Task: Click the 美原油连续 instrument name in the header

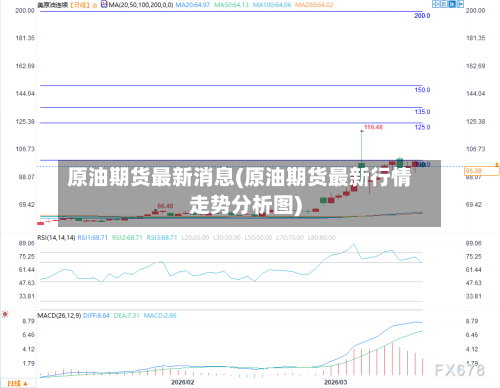Action: coord(52,5)
